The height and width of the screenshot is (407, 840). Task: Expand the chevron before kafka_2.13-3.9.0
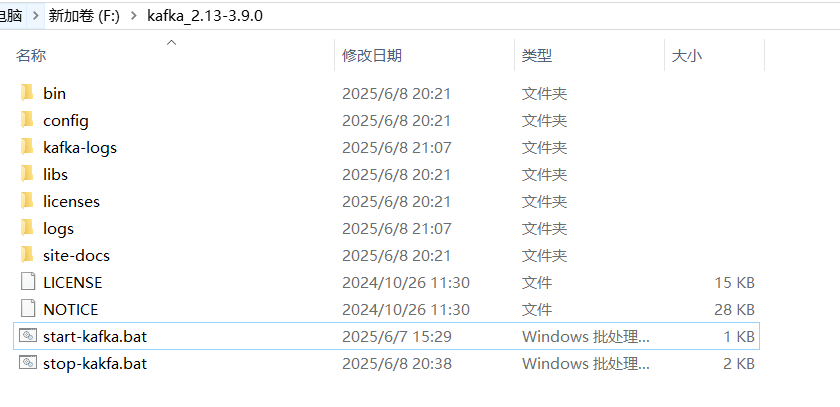point(133,17)
